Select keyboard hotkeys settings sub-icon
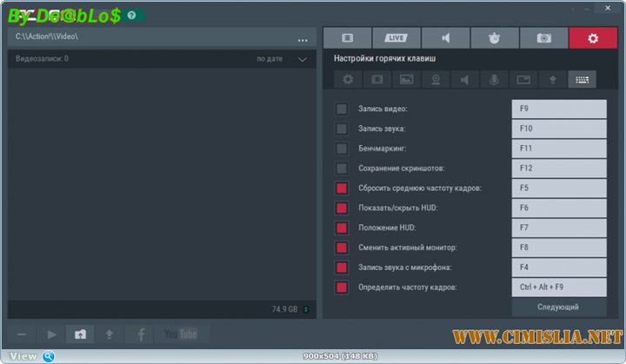 582,79
